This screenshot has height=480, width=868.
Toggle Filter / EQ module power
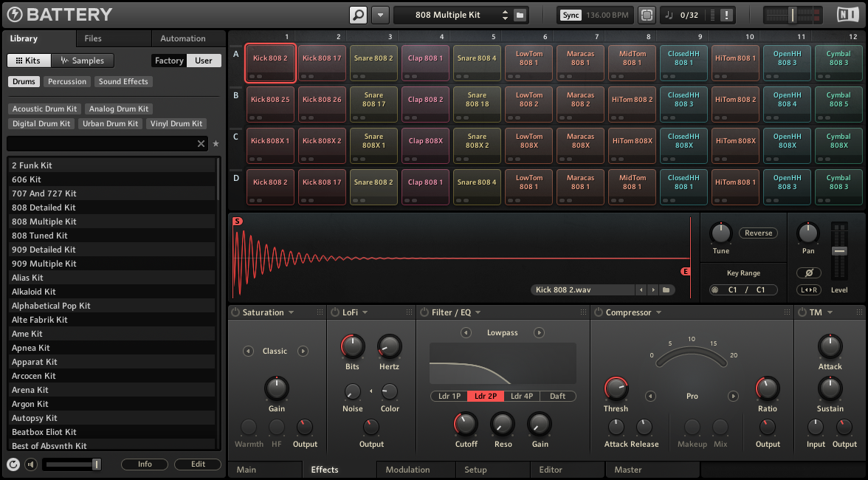[424, 312]
